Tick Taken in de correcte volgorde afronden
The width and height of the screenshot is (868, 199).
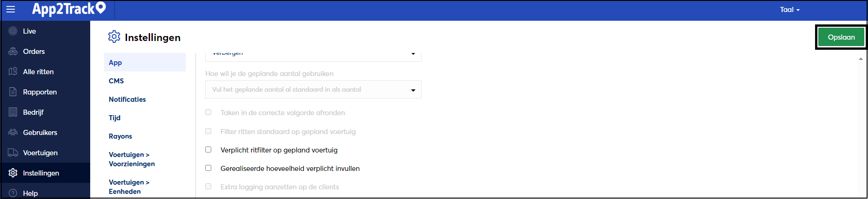[208, 112]
